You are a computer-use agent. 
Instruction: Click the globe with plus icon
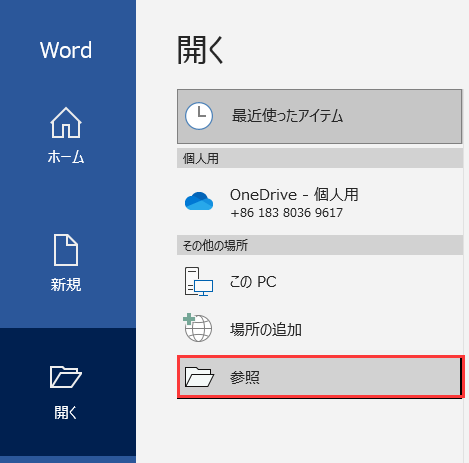pos(198,328)
